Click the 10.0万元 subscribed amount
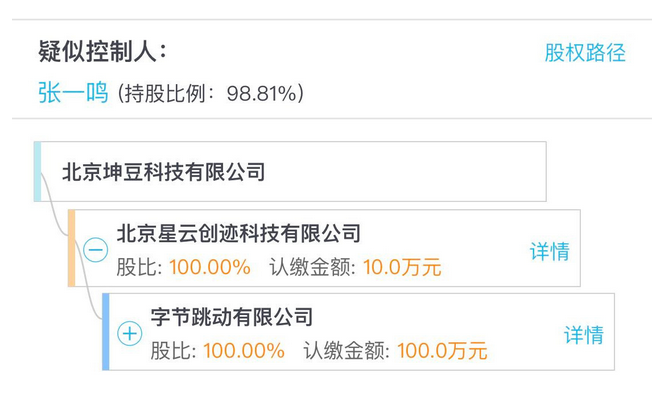The width and height of the screenshot is (667, 405). click(402, 268)
